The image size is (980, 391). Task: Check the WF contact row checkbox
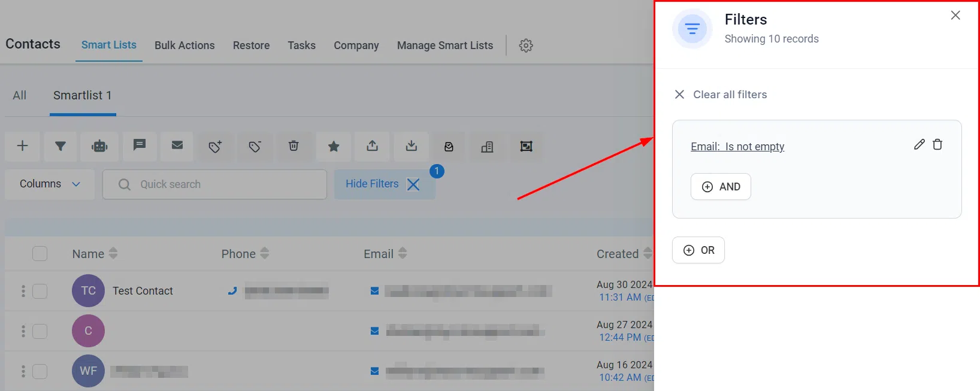pos(40,371)
